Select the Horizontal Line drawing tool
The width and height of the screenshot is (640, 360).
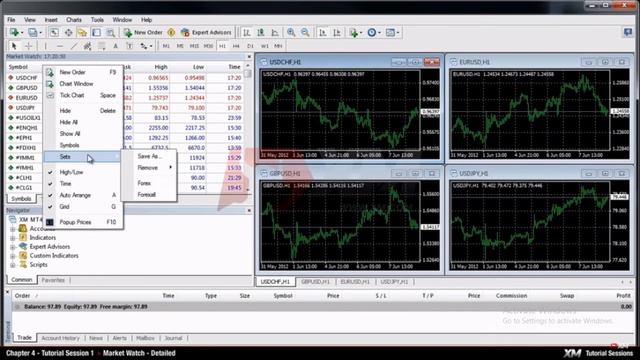[x=60, y=46]
